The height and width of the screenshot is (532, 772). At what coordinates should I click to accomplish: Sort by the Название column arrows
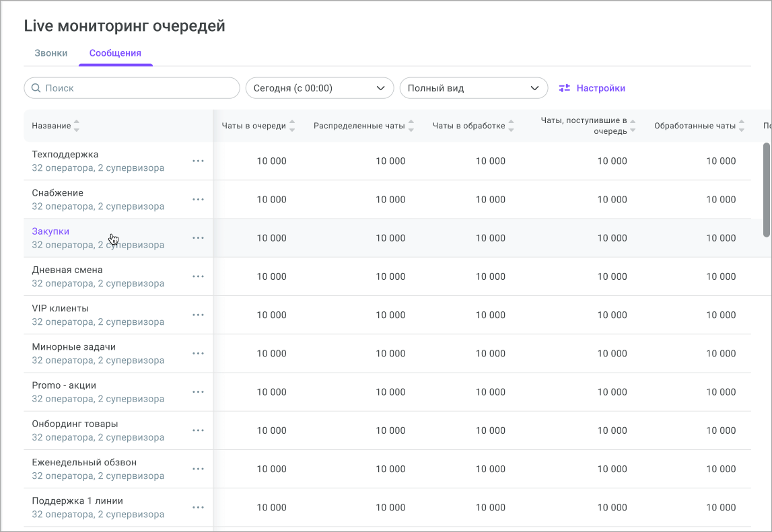point(76,126)
